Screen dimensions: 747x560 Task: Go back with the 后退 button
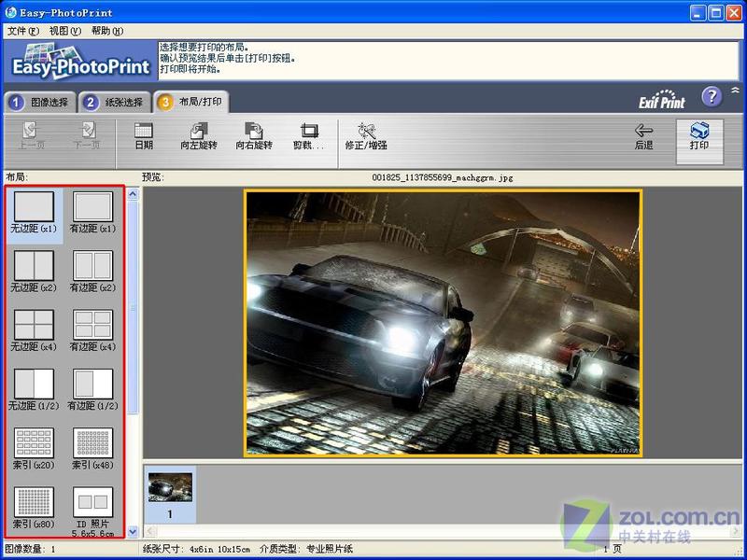click(x=643, y=136)
